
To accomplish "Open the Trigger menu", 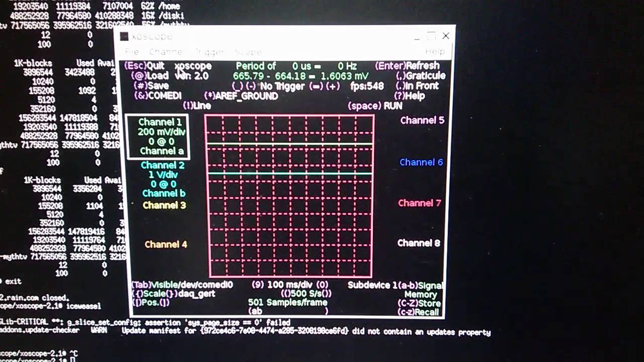I will 209,52.
